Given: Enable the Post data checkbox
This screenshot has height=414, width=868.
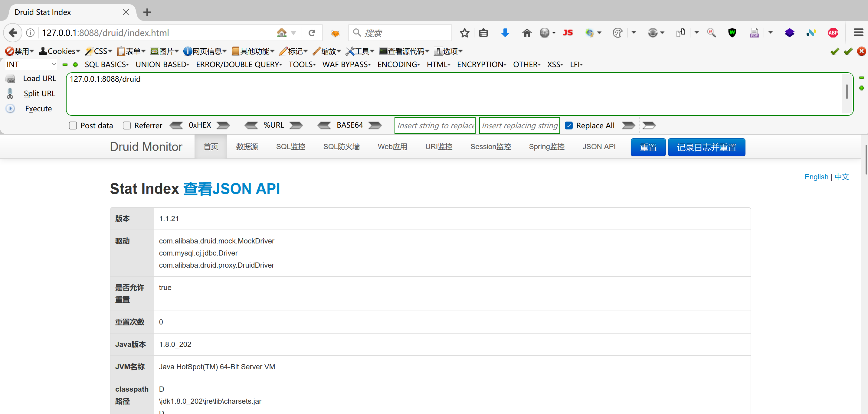Looking at the screenshot, I should [73, 126].
